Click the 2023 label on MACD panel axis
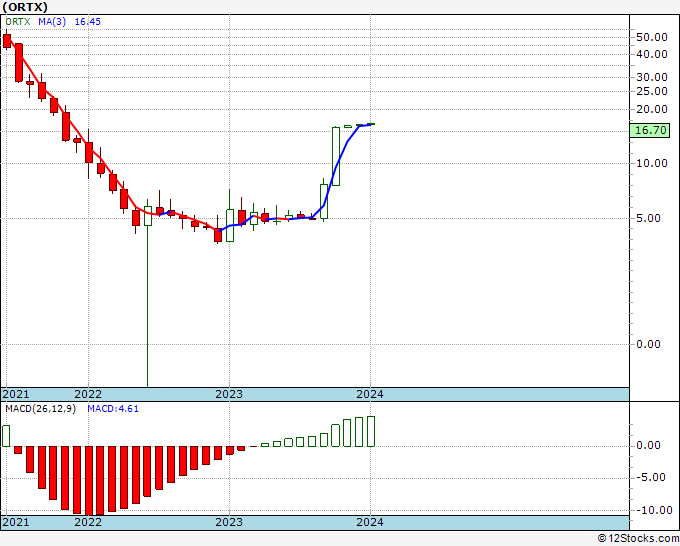Image resolution: width=680 pixels, height=546 pixels. point(229,522)
